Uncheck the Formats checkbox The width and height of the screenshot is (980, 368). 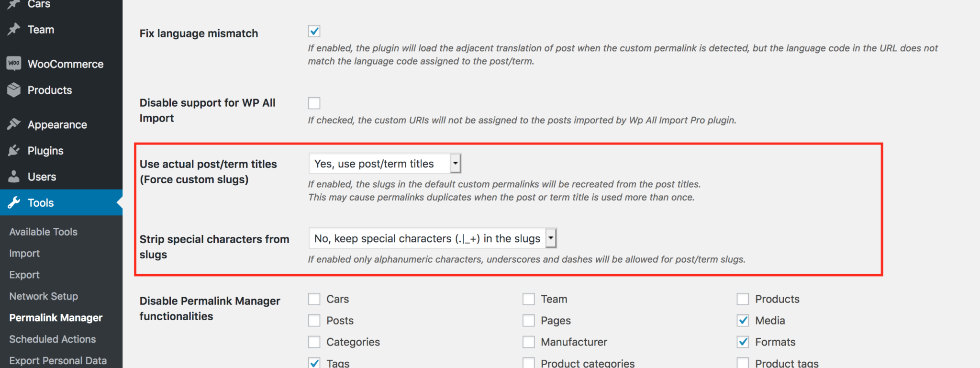coord(743,342)
